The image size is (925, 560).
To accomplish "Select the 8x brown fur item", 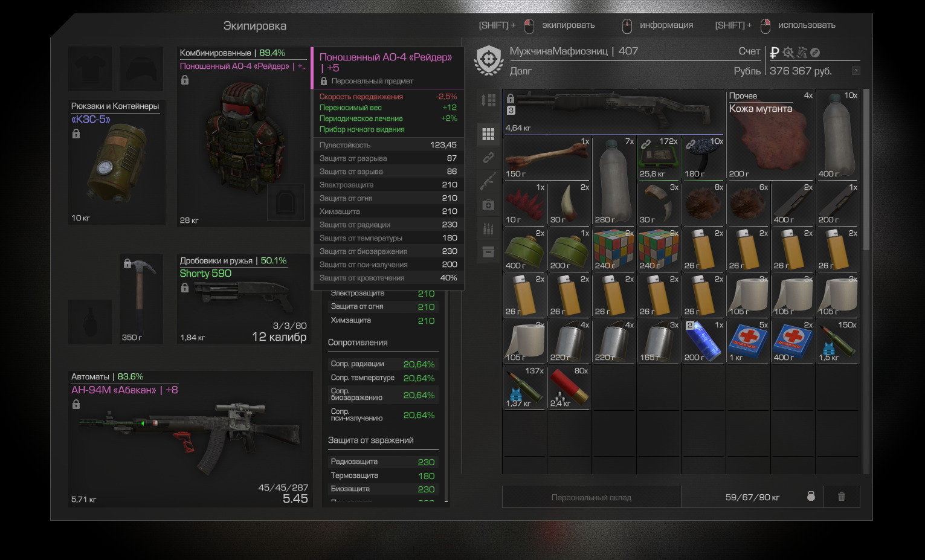I will (703, 204).
